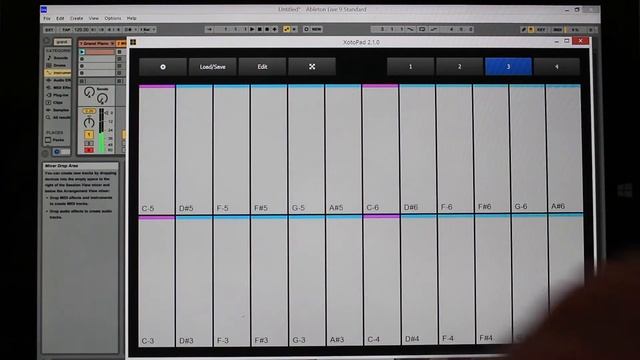Select the Clips category in Ableton browser
This screenshot has width=640, height=360.
tap(58, 102)
